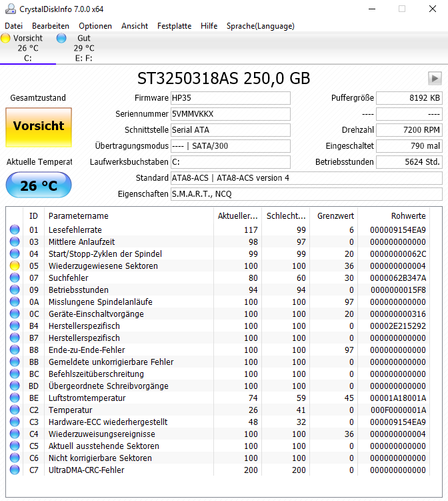This screenshot has width=448, height=501.
Task: Click raw value 00002E215292 in row B4
Action: tap(397, 326)
